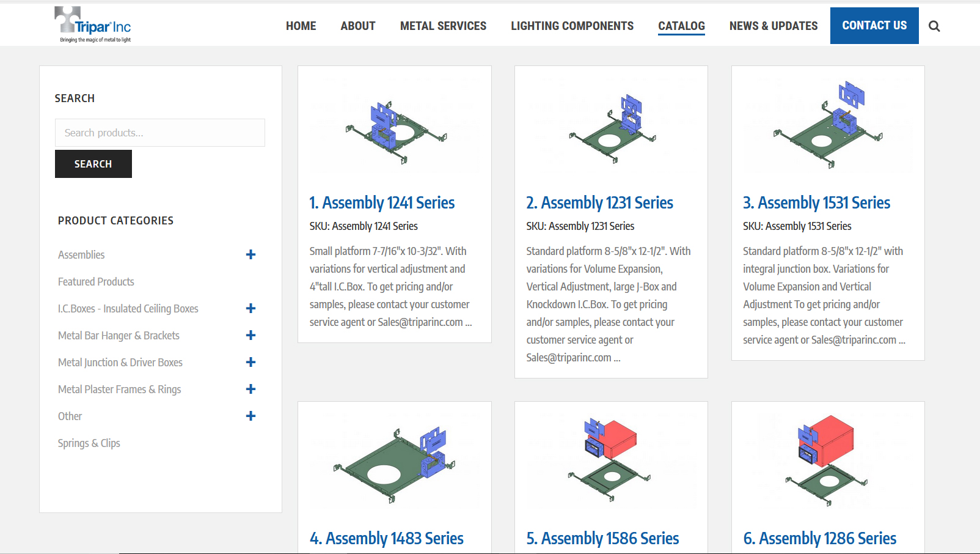The width and height of the screenshot is (980, 554).
Task: Click the magnifying glass search icon
Action: (x=934, y=26)
